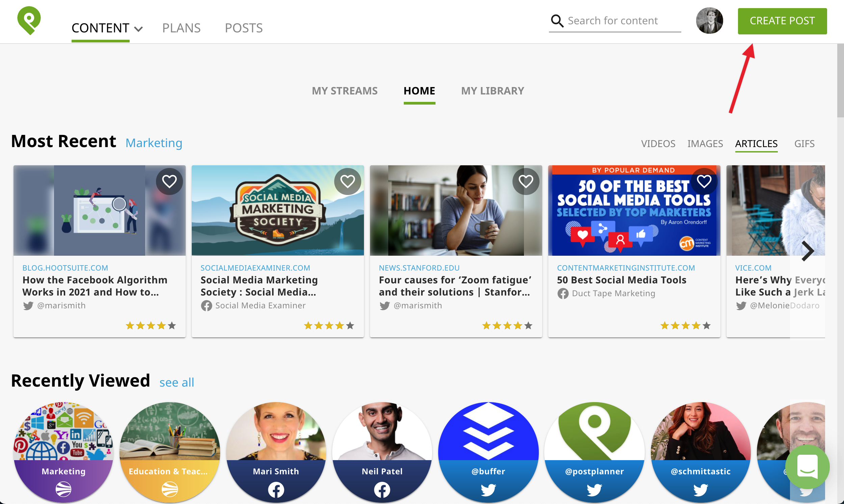Switch to MY LIBRARY tab

(492, 91)
